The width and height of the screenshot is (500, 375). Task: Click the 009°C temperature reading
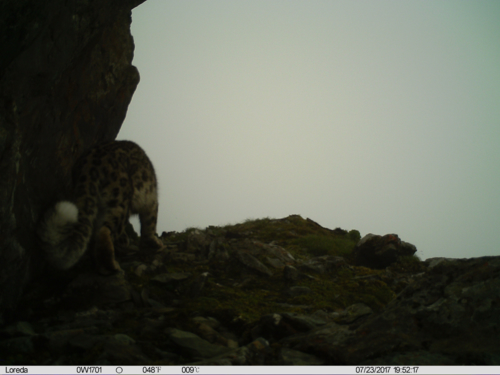[x=190, y=370]
